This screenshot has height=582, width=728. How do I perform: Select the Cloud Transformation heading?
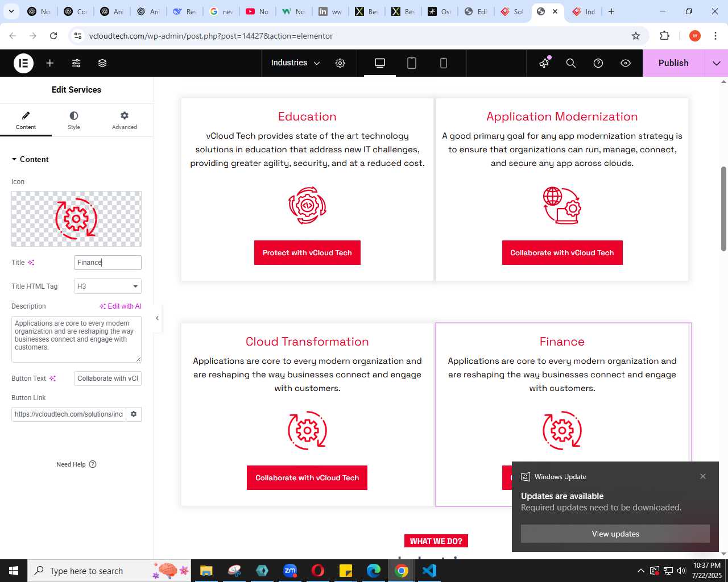(307, 342)
